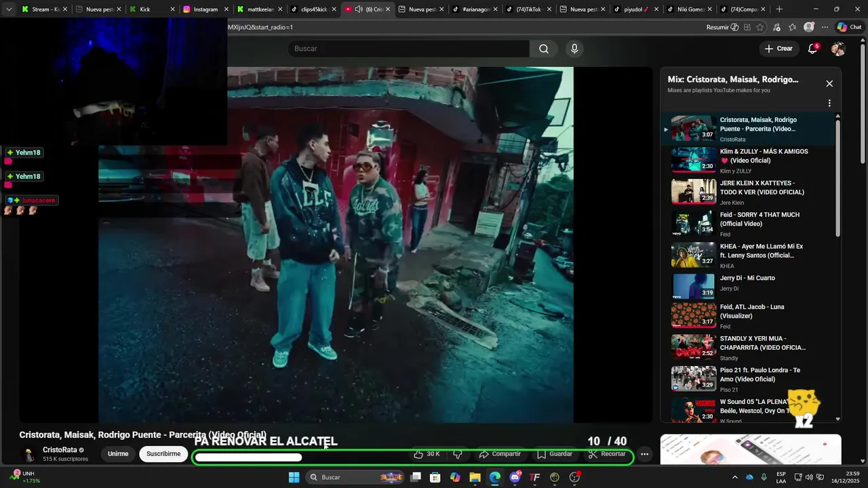The height and width of the screenshot is (488, 868).
Task: Open Edge browser profile icon
Action: coord(808,27)
